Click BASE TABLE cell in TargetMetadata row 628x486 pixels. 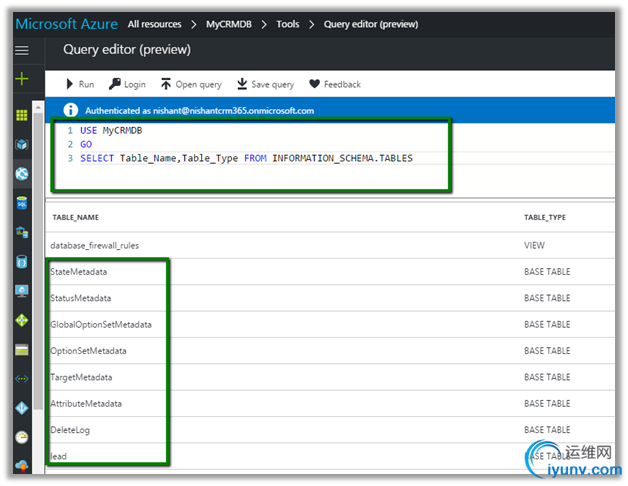(547, 377)
